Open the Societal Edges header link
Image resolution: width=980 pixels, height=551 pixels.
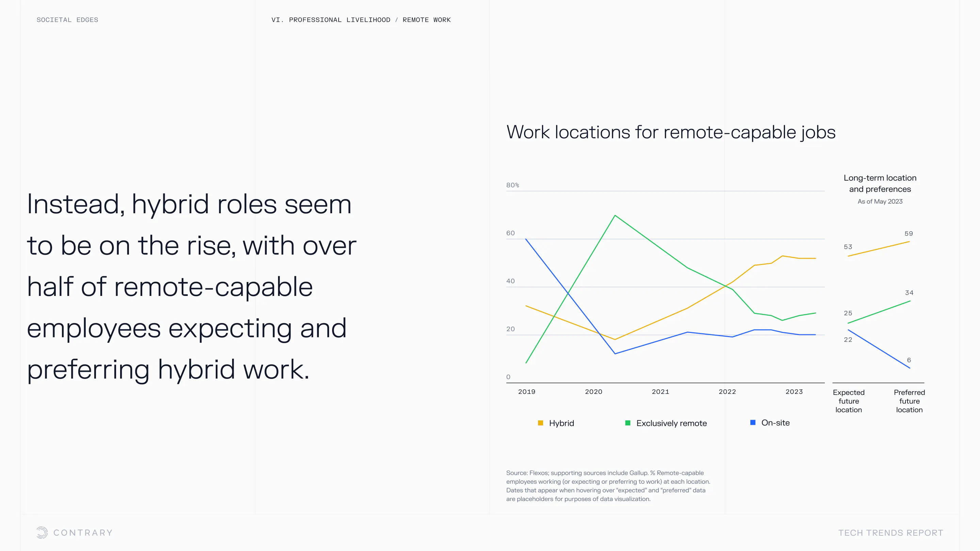67,20
